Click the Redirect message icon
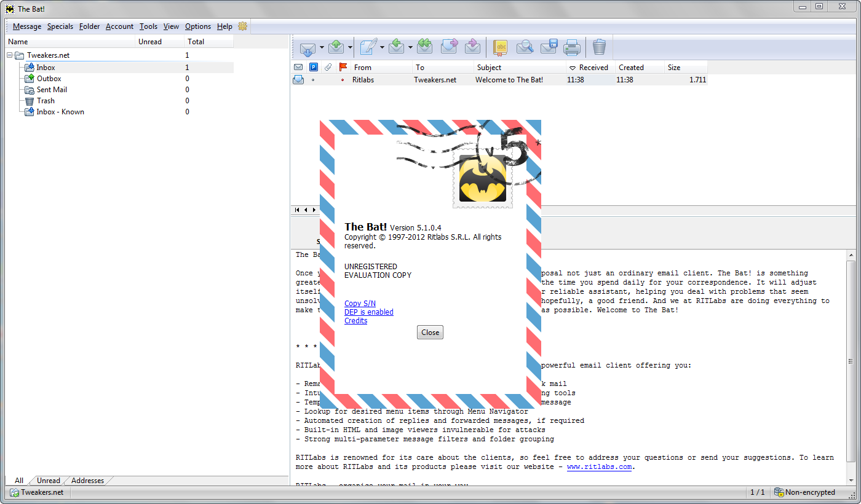This screenshot has height=504, width=861. 472,47
